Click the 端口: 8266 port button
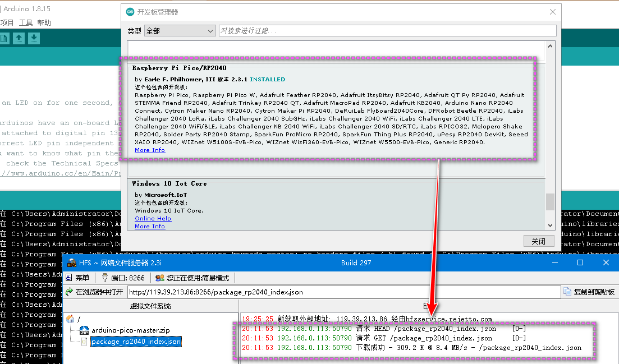The height and width of the screenshot is (364, 619). [x=123, y=278]
